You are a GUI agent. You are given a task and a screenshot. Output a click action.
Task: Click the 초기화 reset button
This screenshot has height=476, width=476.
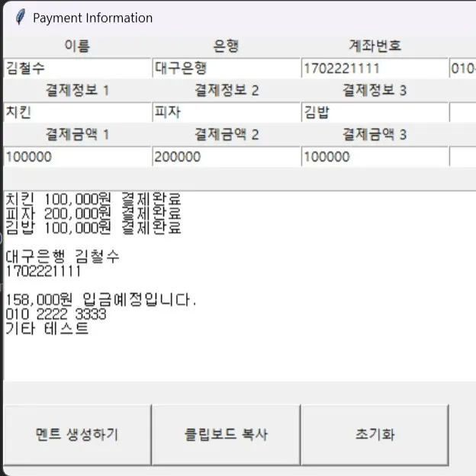pos(375,434)
